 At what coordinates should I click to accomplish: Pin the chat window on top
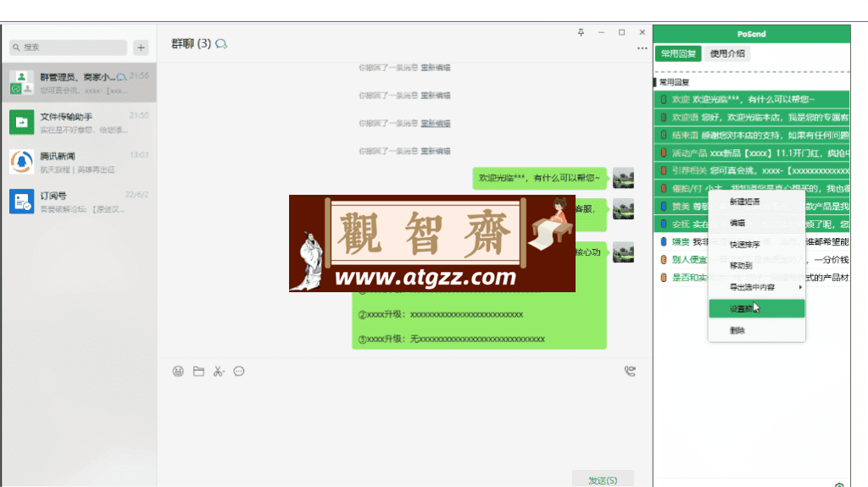(x=581, y=33)
